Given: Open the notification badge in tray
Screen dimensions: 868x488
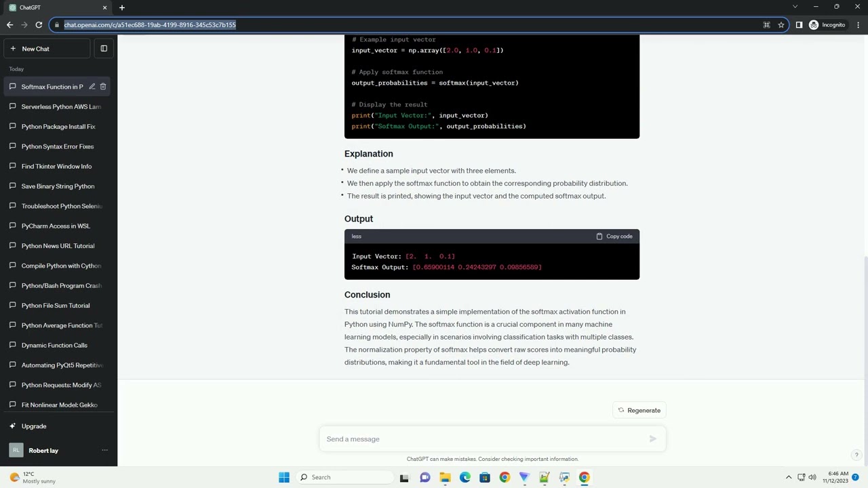Looking at the screenshot, I should point(856,477).
